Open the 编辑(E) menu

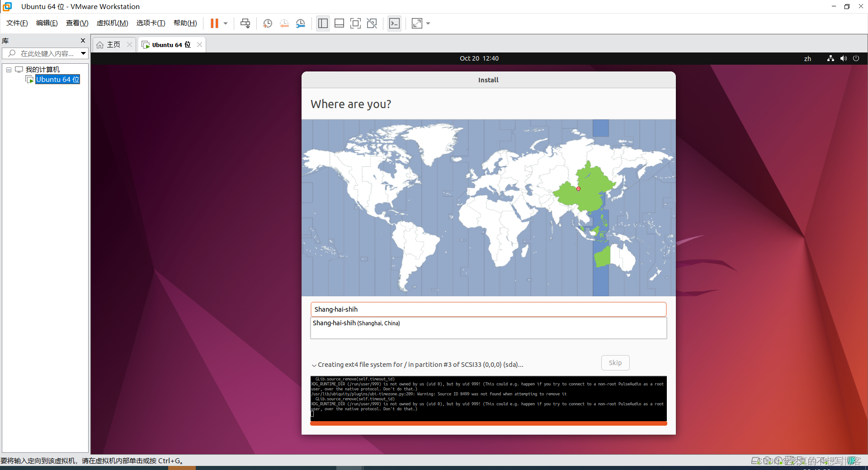[47, 23]
